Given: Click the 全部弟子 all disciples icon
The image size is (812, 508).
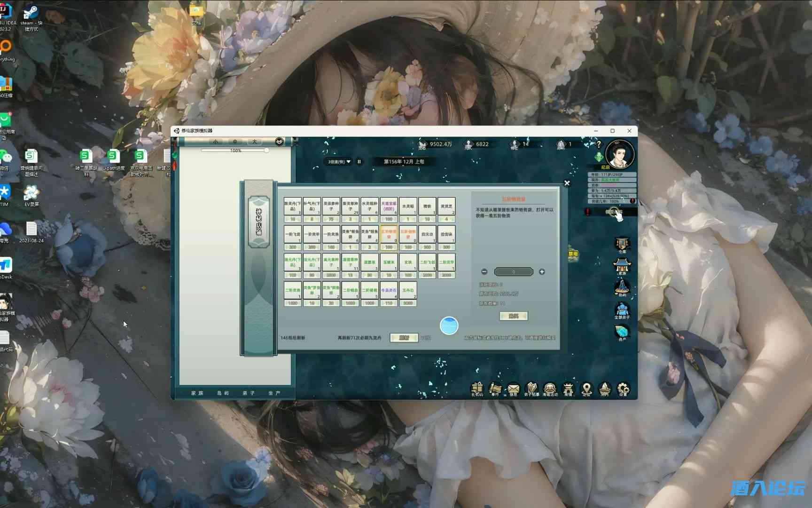Looking at the screenshot, I should tap(622, 310).
